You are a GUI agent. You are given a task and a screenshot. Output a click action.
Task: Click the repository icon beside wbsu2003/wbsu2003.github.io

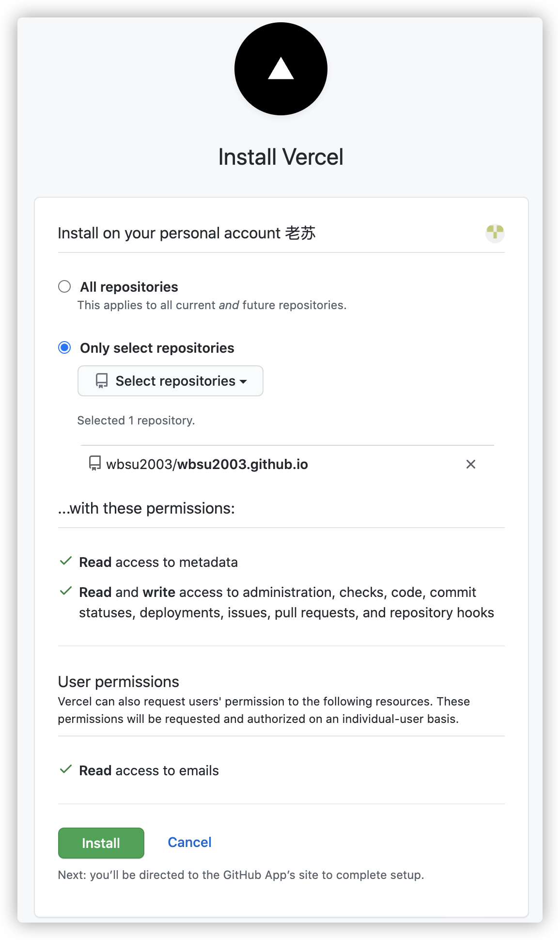click(95, 464)
